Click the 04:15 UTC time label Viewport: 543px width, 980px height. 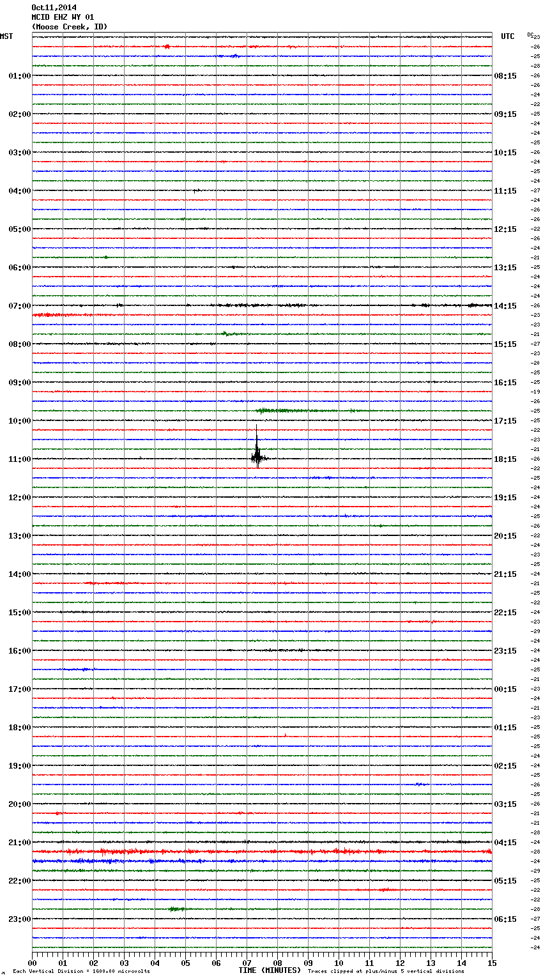[505, 843]
